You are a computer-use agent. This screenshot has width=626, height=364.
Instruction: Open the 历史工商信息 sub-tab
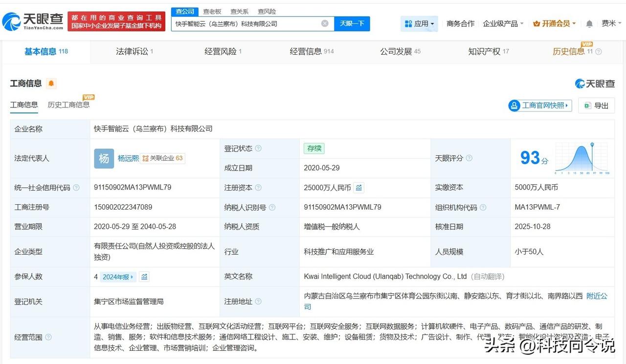coord(68,105)
